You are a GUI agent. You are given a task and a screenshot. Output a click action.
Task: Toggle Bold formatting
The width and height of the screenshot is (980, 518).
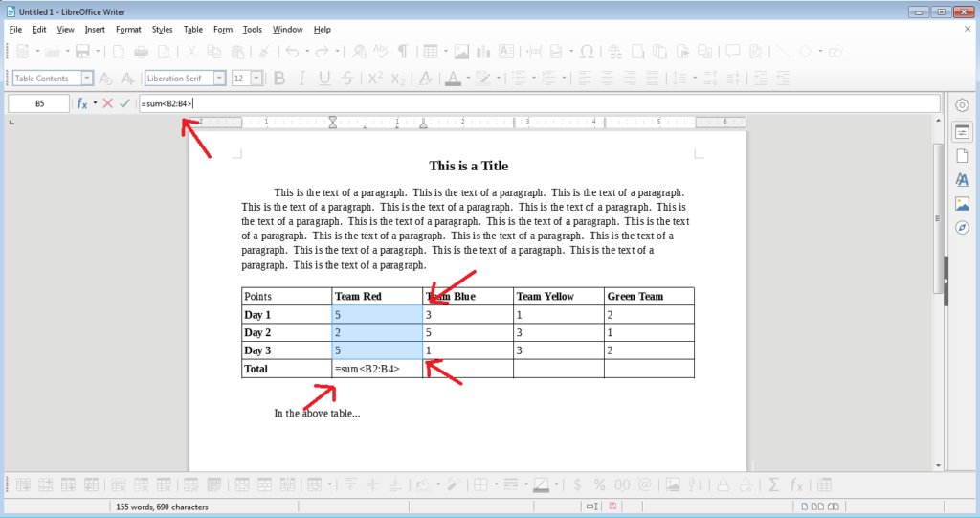pyautogui.click(x=279, y=79)
